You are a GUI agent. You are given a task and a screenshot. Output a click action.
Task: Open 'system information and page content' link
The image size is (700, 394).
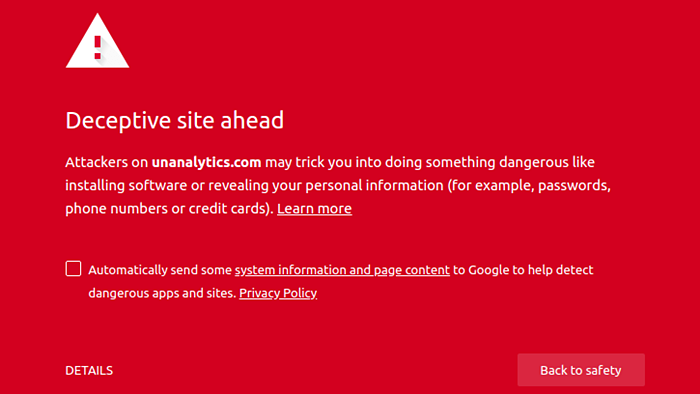(x=342, y=270)
